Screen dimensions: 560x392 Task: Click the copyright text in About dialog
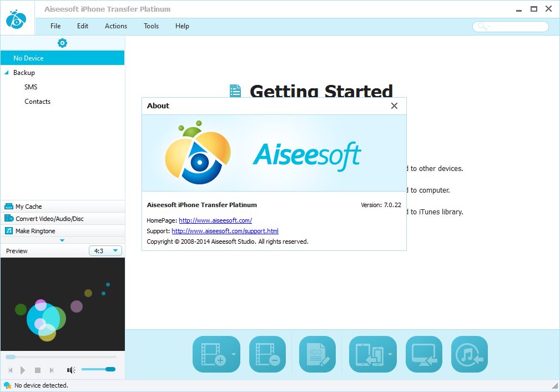pyautogui.click(x=228, y=242)
